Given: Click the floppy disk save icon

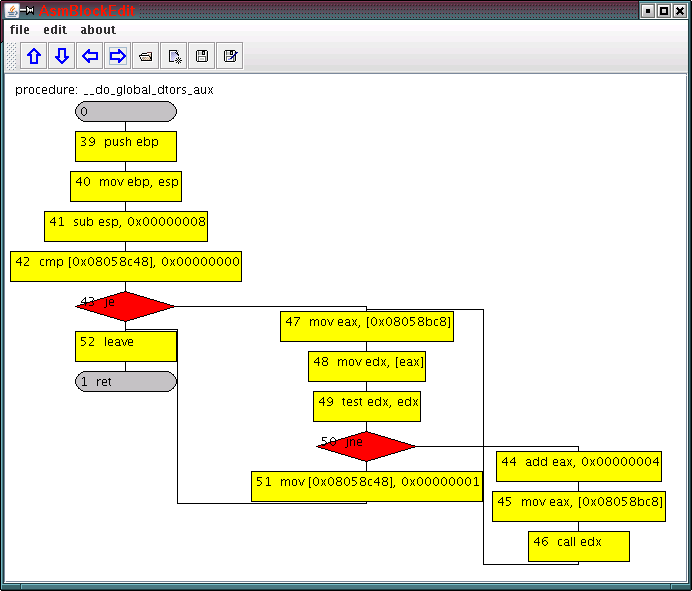Looking at the screenshot, I should click(x=202, y=56).
